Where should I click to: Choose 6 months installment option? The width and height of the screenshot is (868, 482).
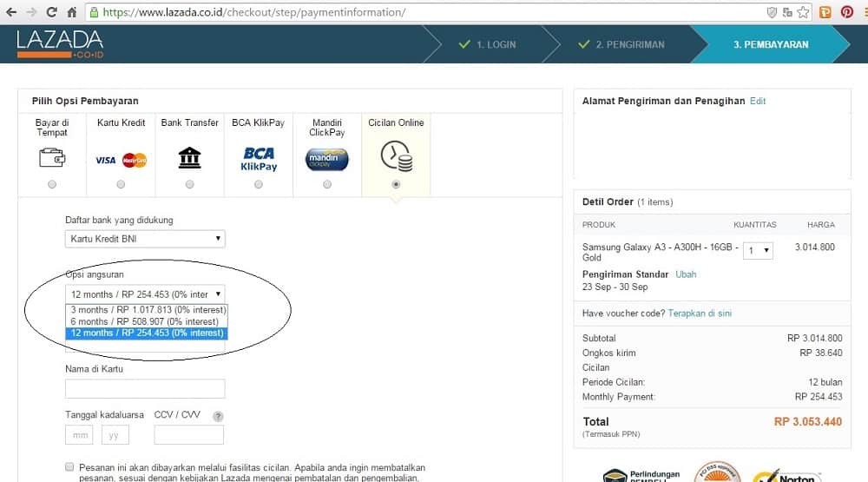[145, 321]
